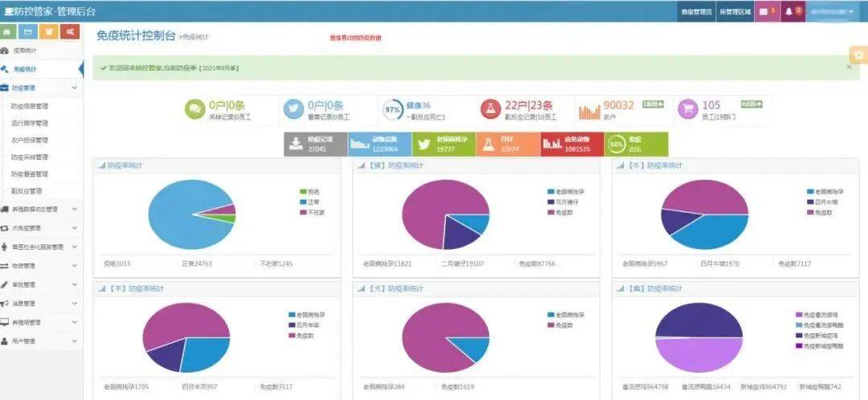
Task: Open the bell notifications icon
Action: click(x=789, y=11)
